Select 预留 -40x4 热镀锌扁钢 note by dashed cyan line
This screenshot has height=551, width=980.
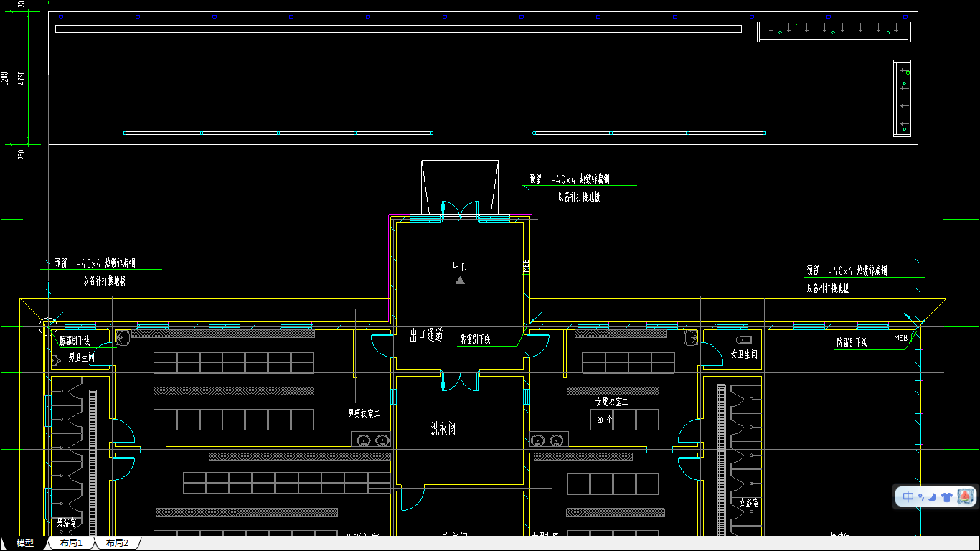[570, 179]
